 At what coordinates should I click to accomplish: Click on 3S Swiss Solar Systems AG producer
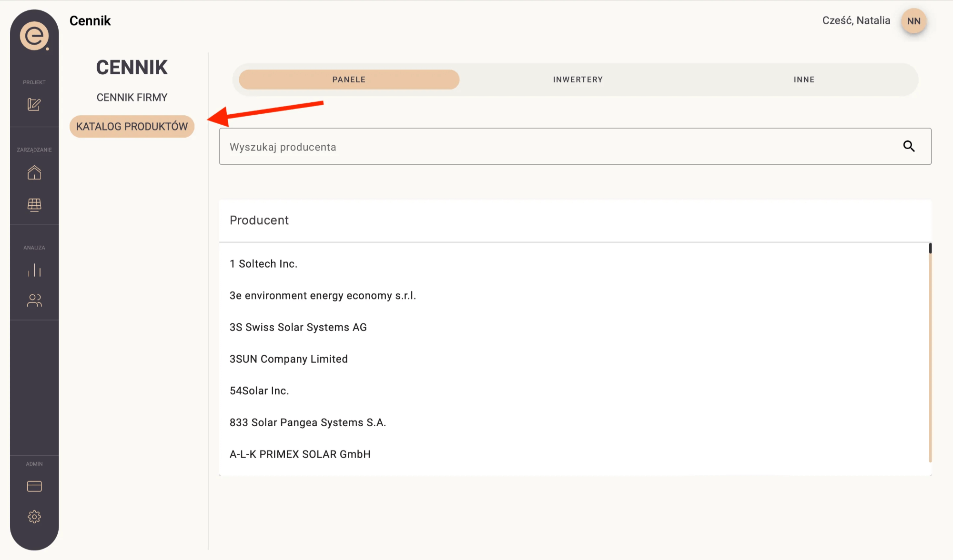tap(299, 327)
